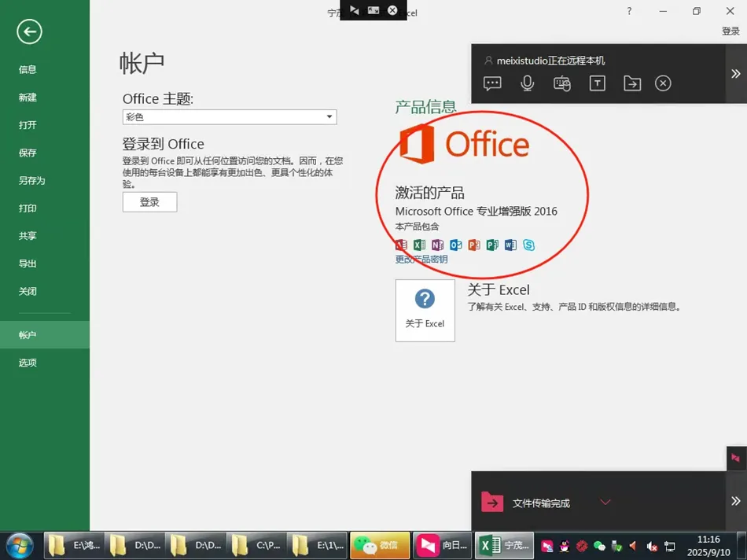Screen dimensions: 747x560
Task: Open the E:\鸿... folder taskbar button
Action: click(x=75, y=545)
